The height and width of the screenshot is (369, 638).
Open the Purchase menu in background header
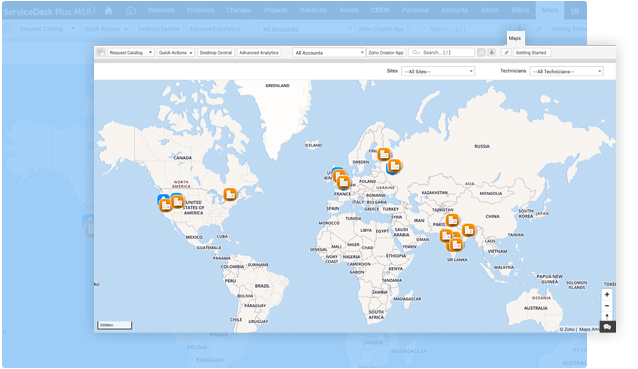415,10
